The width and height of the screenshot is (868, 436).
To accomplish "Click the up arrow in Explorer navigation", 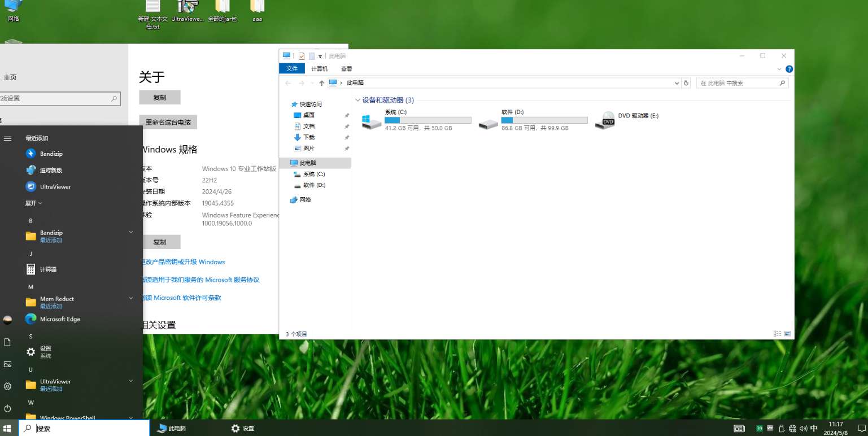I will [x=321, y=83].
